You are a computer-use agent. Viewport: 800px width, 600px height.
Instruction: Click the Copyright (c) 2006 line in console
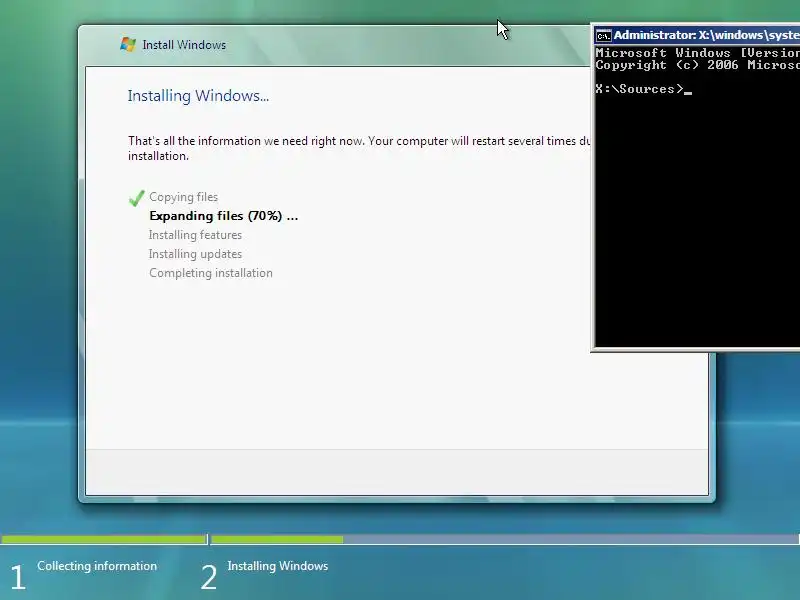[x=697, y=65]
